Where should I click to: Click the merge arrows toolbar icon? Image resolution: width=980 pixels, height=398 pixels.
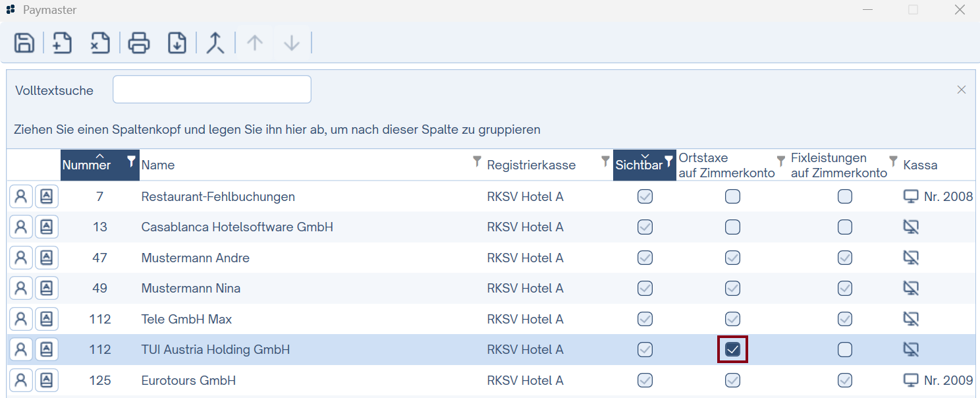(x=215, y=43)
